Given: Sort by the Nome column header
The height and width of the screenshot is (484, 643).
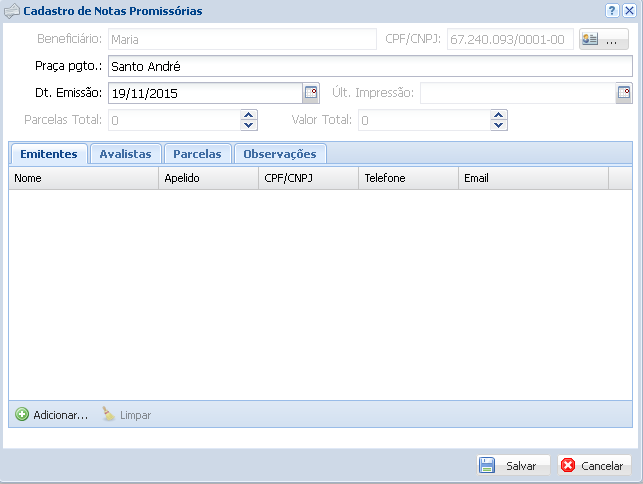Looking at the screenshot, I should pos(84,178).
